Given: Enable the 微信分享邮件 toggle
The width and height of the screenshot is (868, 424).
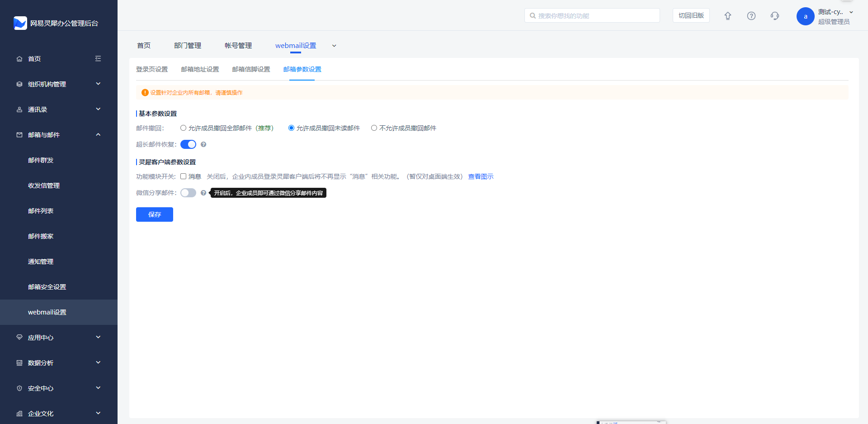Looking at the screenshot, I should [x=188, y=192].
